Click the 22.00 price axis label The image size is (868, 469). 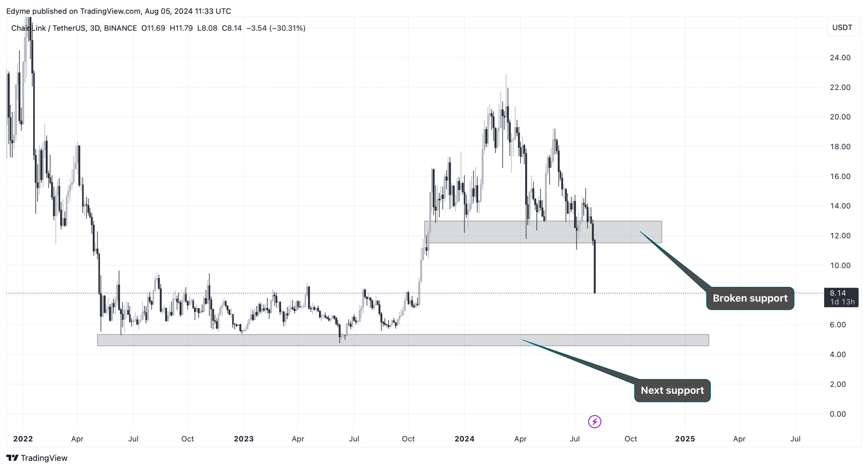pos(840,87)
